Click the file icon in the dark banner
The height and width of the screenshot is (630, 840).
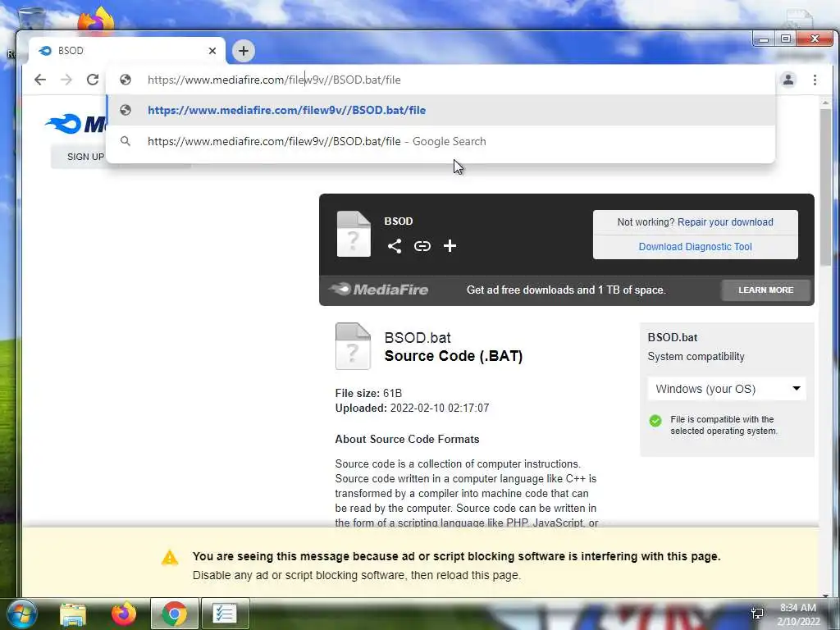tap(354, 234)
